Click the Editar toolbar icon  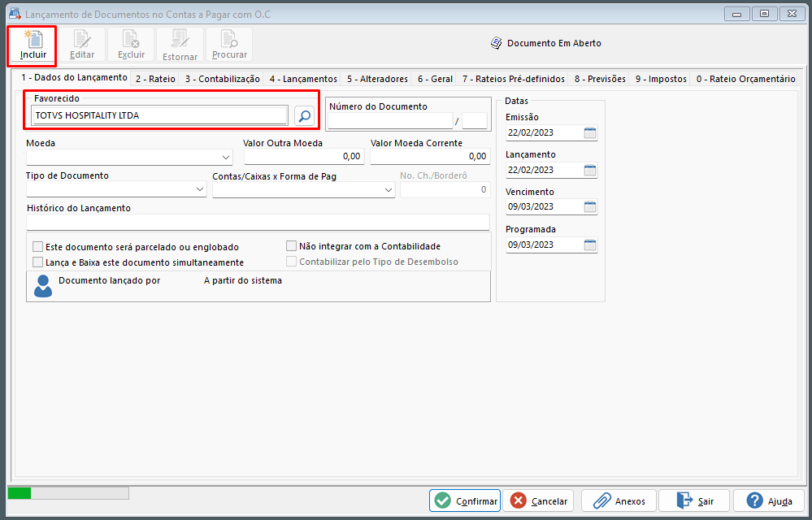[82, 45]
